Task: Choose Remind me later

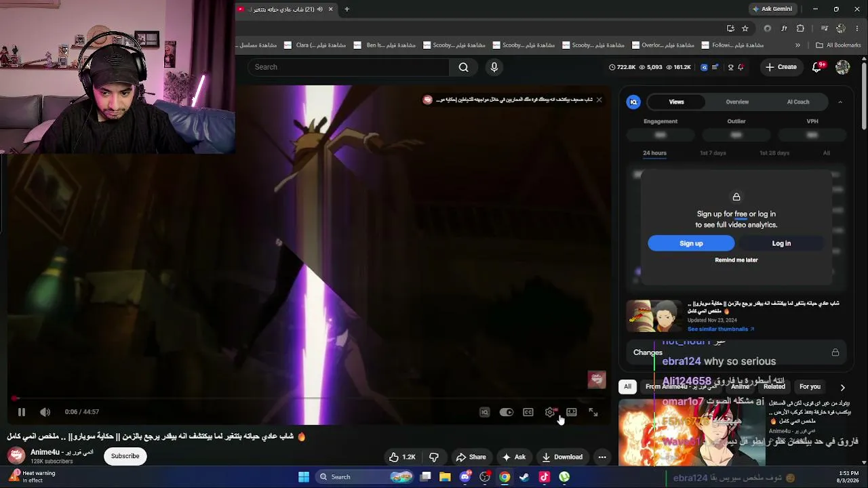Action: pyautogui.click(x=736, y=260)
